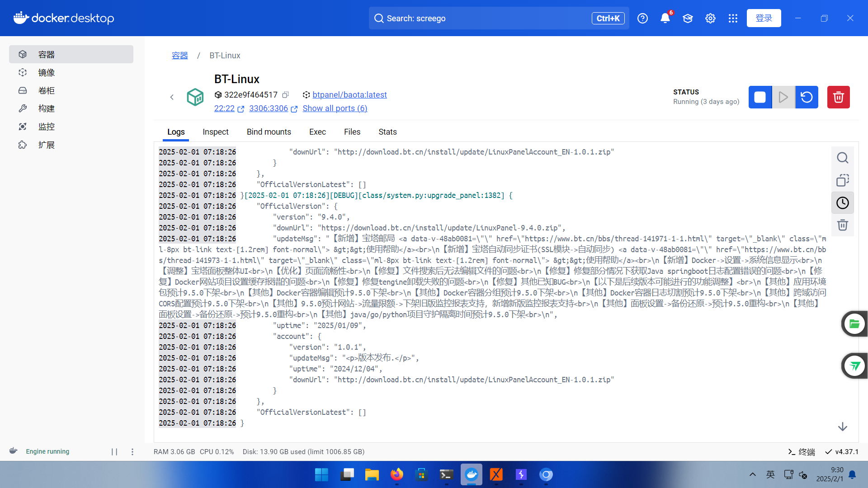Open the Containers (容器) sidebar item
The height and width of the screenshot is (488, 868).
71,54
